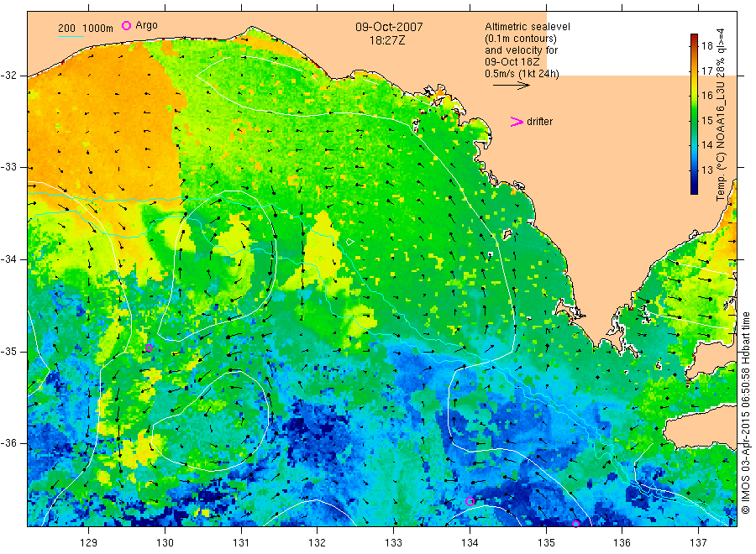Click the 0.5m/s velocity scale arrow
The width and height of the screenshot is (756, 554).
(x=511, y=86)
